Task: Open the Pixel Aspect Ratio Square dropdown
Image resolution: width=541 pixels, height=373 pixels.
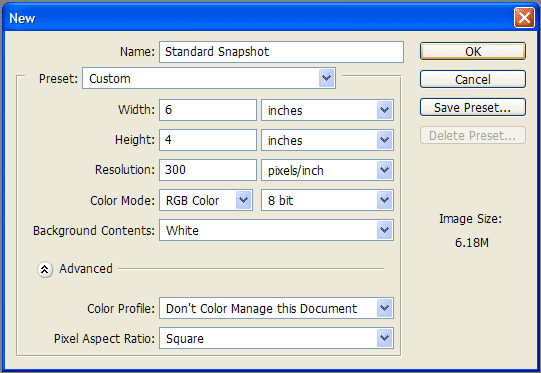Action: pos(276,338)
